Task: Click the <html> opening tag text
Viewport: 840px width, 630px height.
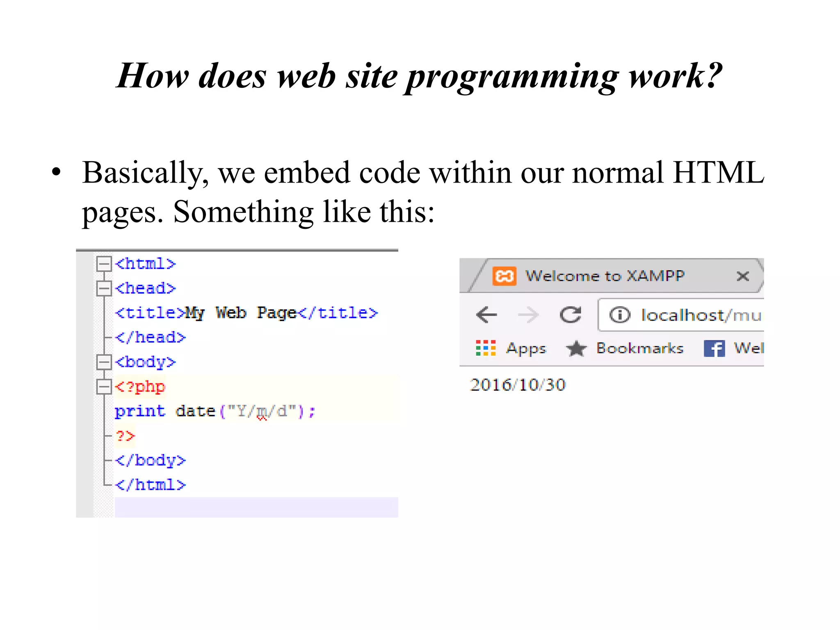Action: [x=146, y=264]
